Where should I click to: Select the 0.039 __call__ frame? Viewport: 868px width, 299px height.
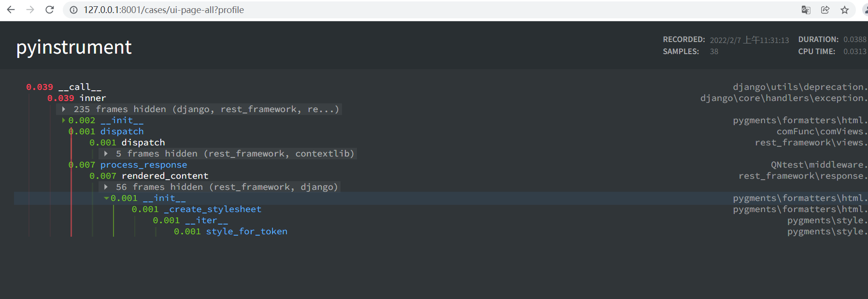coord(64,87)
